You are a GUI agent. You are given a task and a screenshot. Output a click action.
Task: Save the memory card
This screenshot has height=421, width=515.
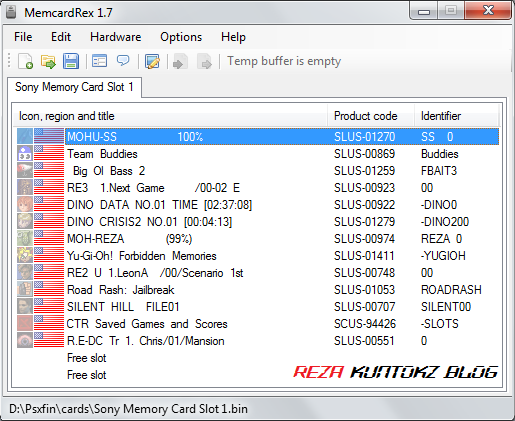point(71,61)
